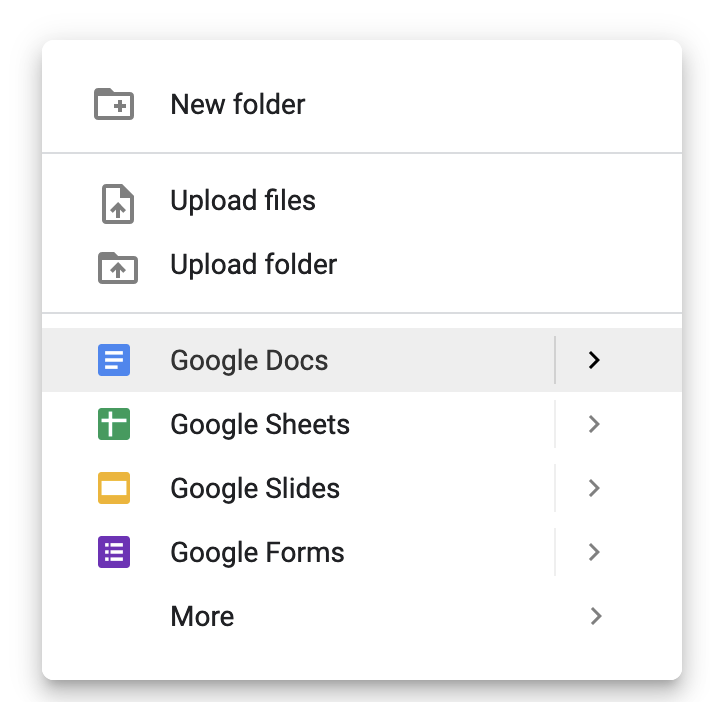The height and width of the screenshot is (702, 710).
Task: Click the yellow Google Slides icon
Action: tap(114, 488)
